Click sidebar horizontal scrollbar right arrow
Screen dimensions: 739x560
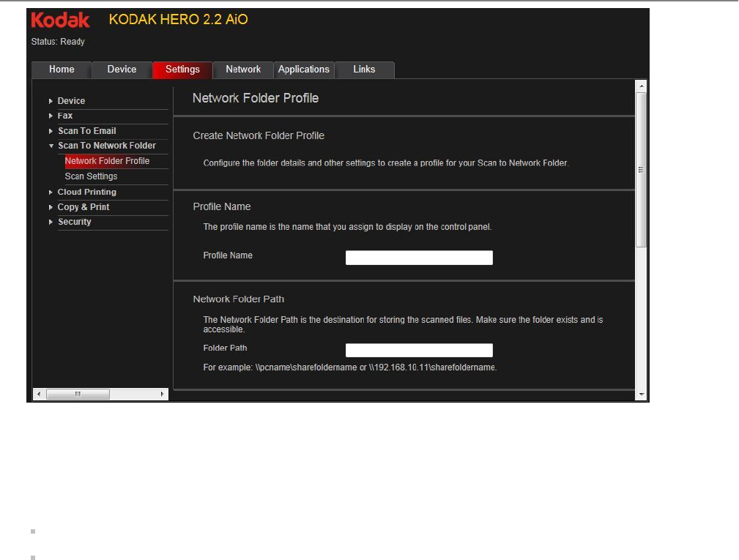tap(163, 395)
